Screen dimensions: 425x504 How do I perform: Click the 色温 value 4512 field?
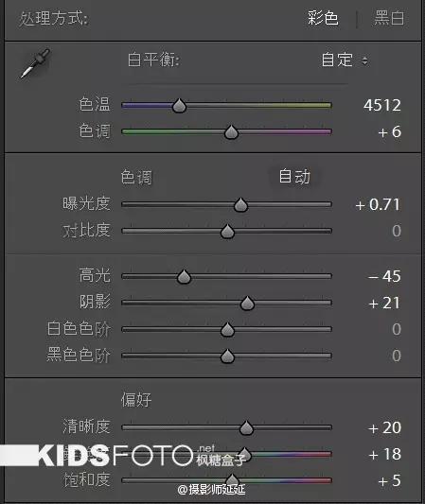pyautogui.click(x=382, y=105)
